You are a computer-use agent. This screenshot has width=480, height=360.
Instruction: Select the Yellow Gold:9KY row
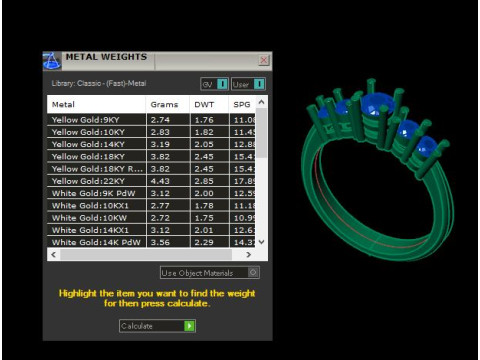[152, 120]
